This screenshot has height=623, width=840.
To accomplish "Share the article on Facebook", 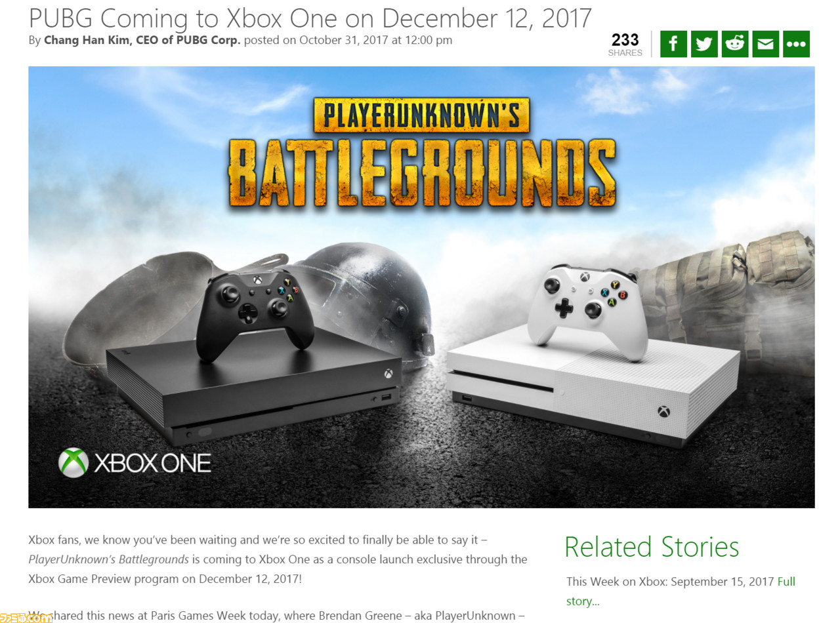I will (x=673, y=44).
